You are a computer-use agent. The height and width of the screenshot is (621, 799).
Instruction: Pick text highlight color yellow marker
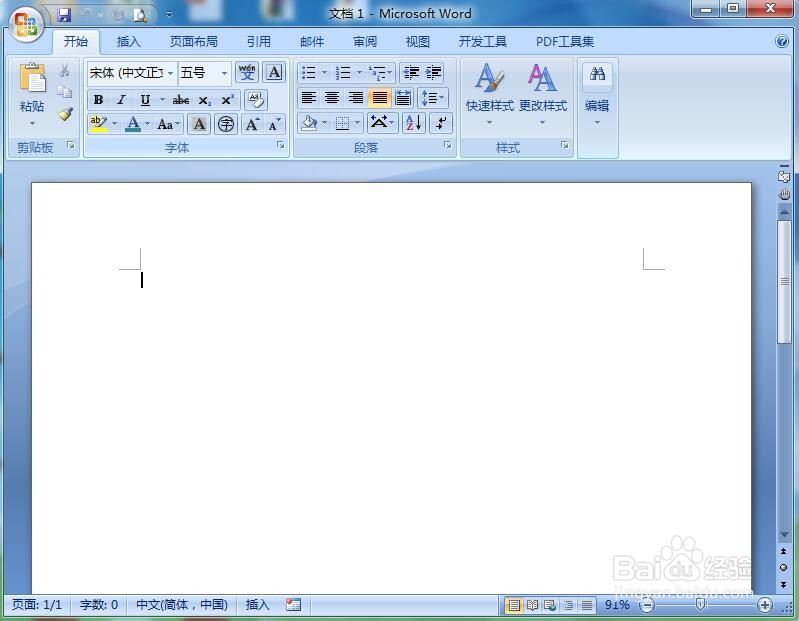(x=97, y=124)
